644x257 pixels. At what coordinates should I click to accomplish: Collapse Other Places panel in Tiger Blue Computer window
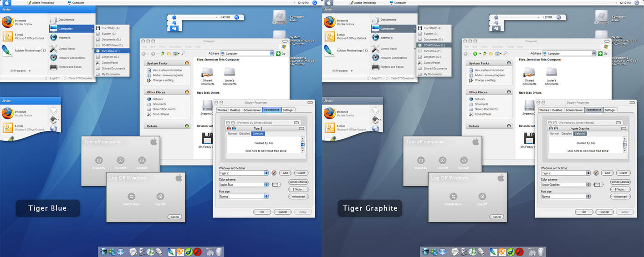click(187, 92)
